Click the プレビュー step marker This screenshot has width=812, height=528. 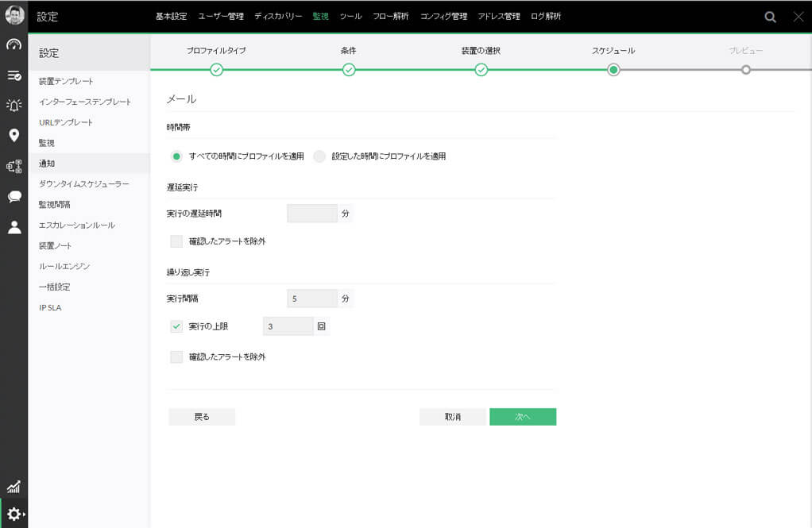746,70
